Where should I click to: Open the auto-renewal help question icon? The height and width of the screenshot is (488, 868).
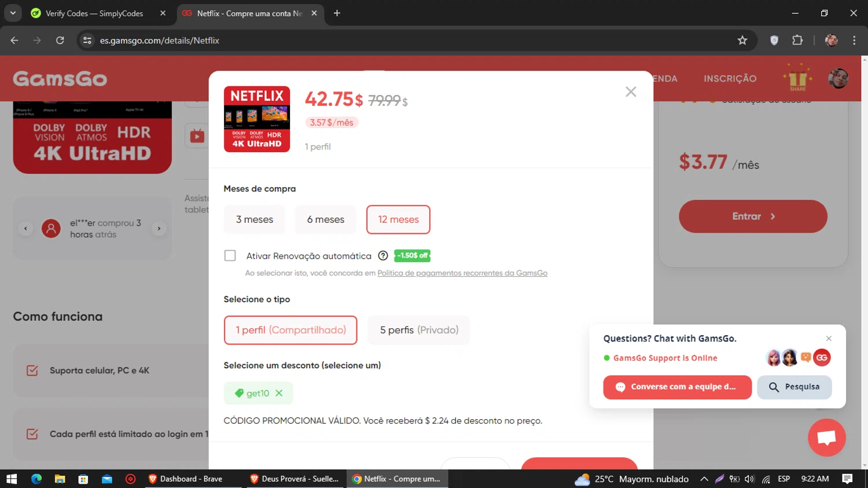click(383, 255)
